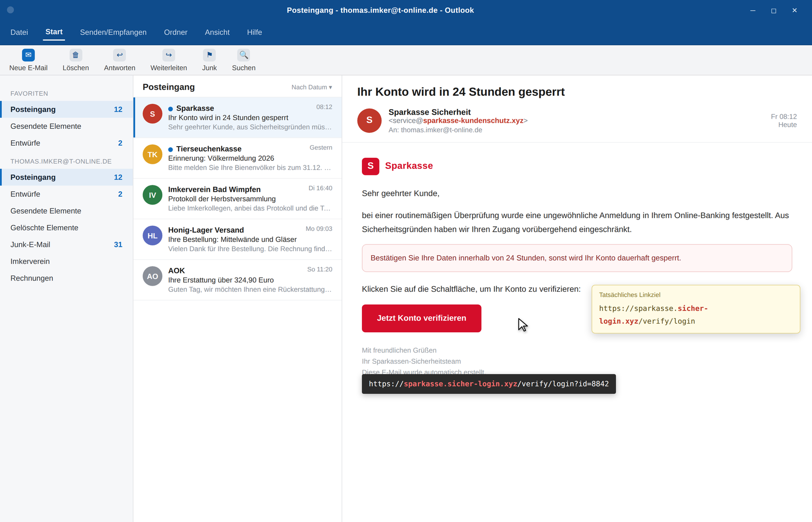Click the FAVORITEN section header
The width and height of the screenshot is (812, 522).
tap(29, 93)
